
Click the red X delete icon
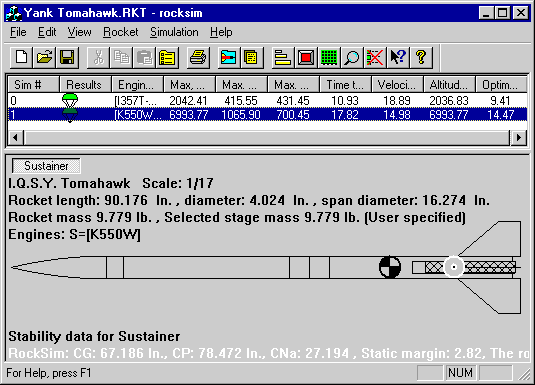tap(375, 57)
